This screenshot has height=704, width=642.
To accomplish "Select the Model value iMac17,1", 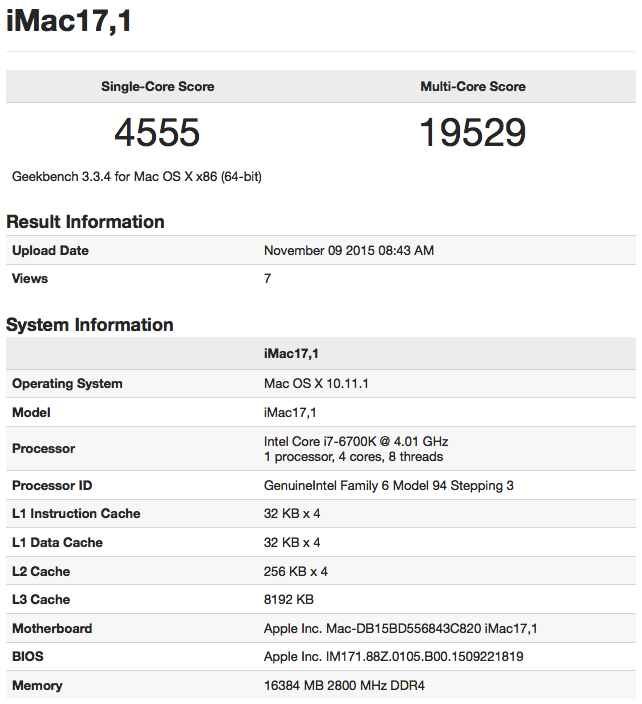I will [290, 413].
